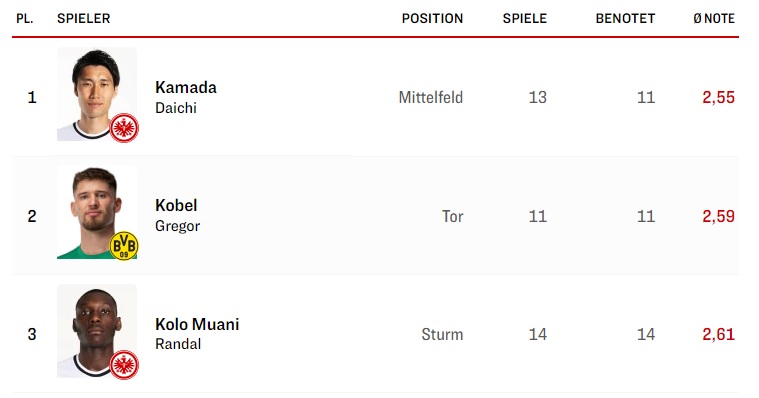759x398 pixels.
Task: Select Kamada's average grade 2,55
Action: click(x=719, y=97)
